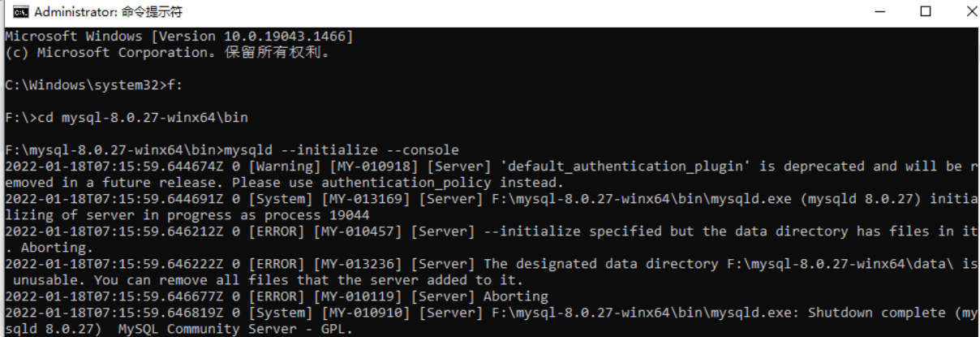980x337 pixels.
Task: Click the Microsoft Corporation copyright line
Action: pos(172,53)
